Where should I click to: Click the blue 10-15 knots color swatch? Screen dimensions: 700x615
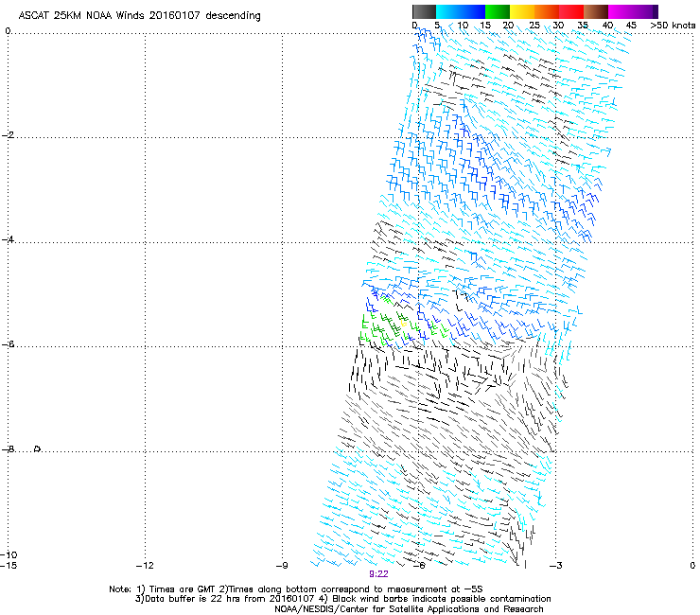tap(472, 11)
